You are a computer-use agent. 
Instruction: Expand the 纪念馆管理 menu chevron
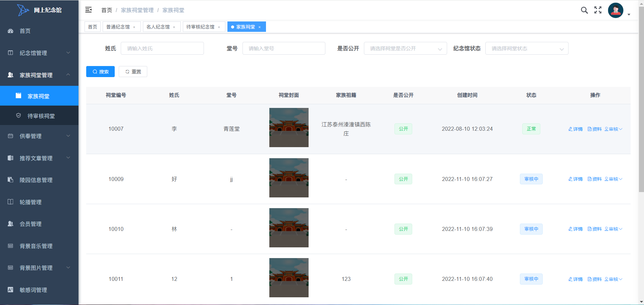68,53
